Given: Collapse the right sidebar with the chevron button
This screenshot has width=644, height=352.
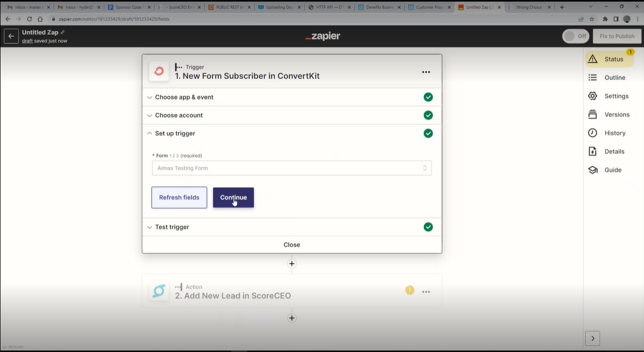Looking at the screenshot, I should pyautogui.click(x=592, y=338).
